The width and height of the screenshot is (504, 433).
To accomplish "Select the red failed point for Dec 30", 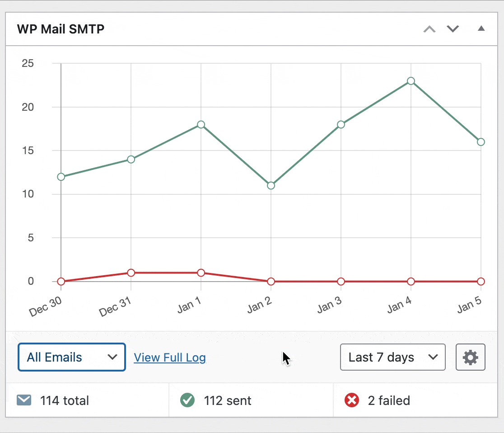I will pos(61,282).
